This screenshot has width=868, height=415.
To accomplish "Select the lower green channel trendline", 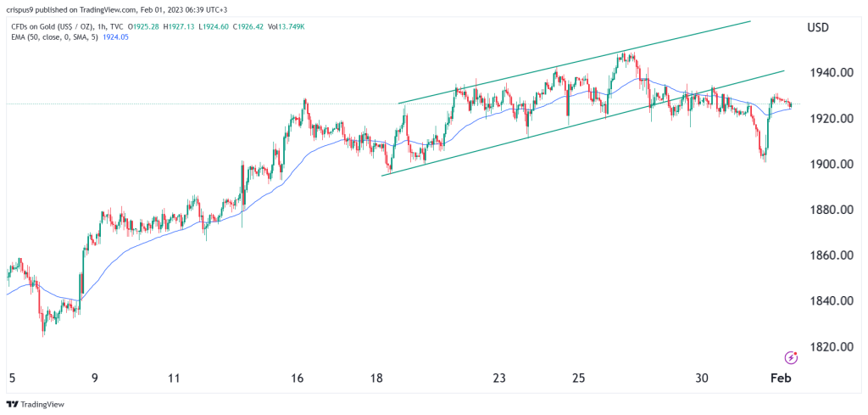I will tap(583, 124).
